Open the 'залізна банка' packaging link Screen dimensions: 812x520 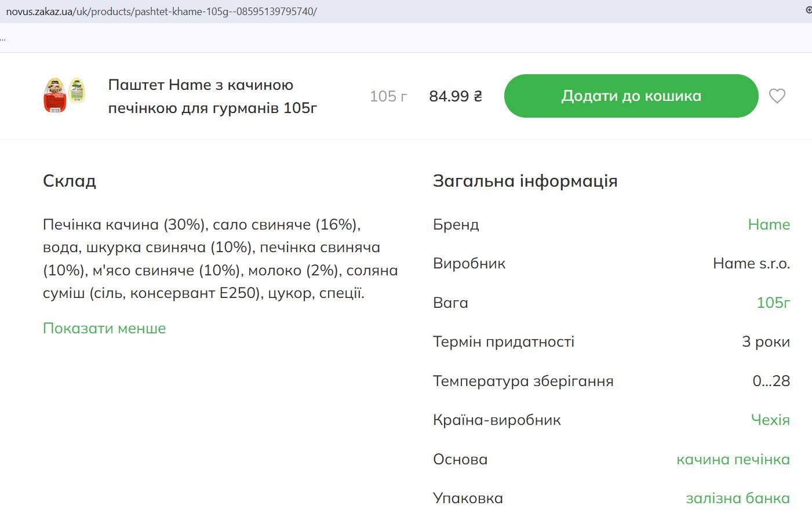click(738, 498)
